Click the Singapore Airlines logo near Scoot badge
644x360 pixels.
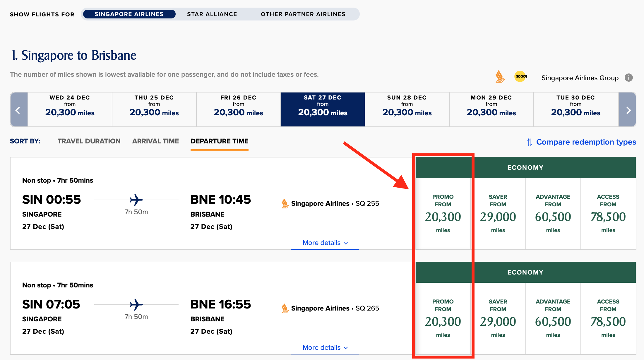coord(499,77)
